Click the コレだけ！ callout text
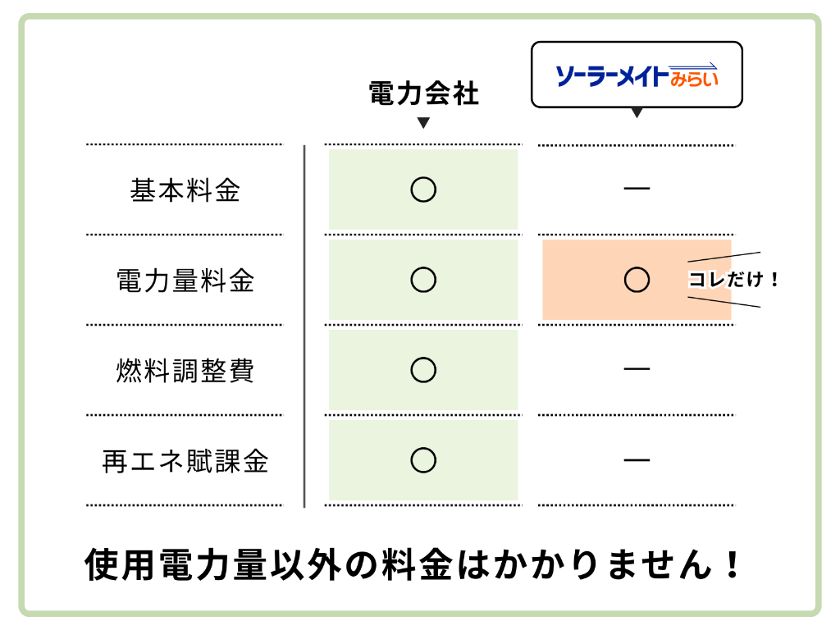The image size is (840, 630). pyautogui.click(x=733, y=280)
